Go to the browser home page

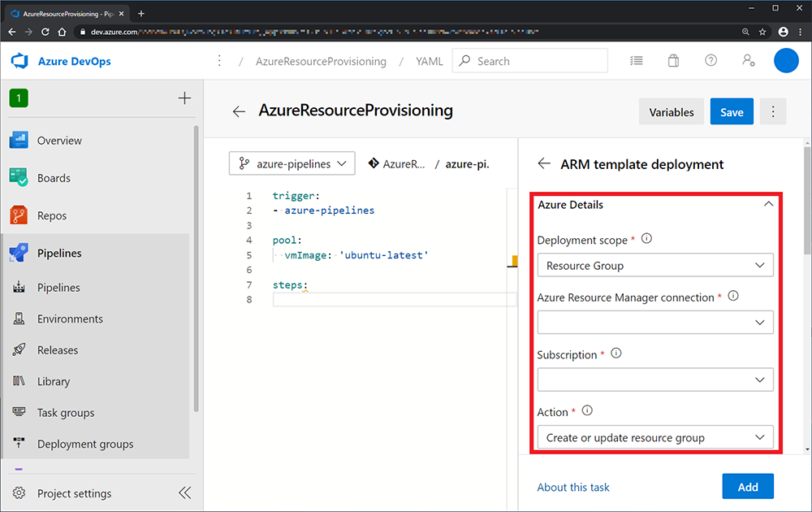click(x=63, y=32)
